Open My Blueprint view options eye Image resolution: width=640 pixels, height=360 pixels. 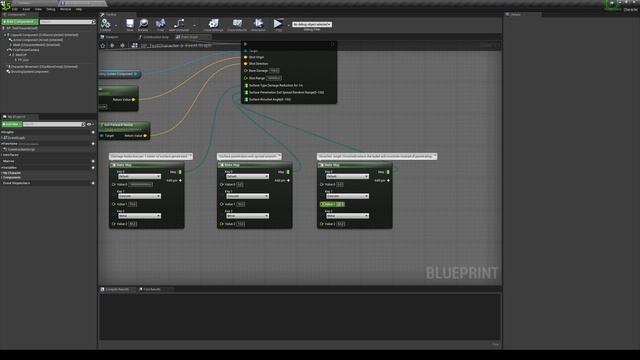click(89, 124)
